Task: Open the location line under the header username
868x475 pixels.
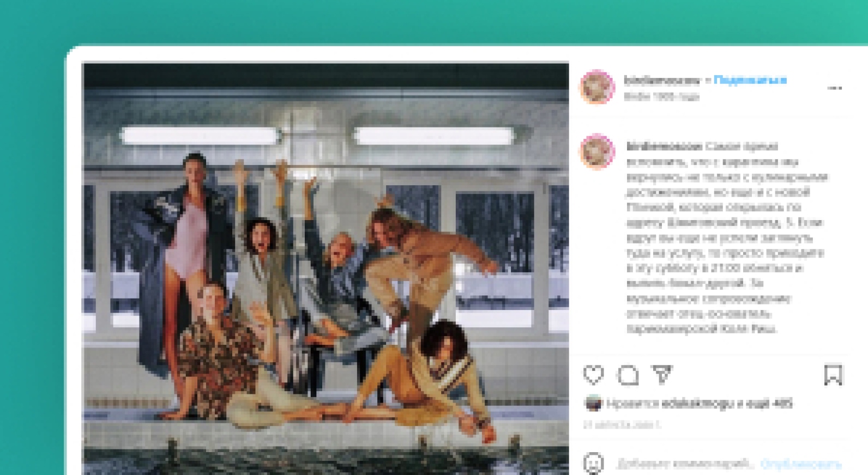Action: coord(661,96)
